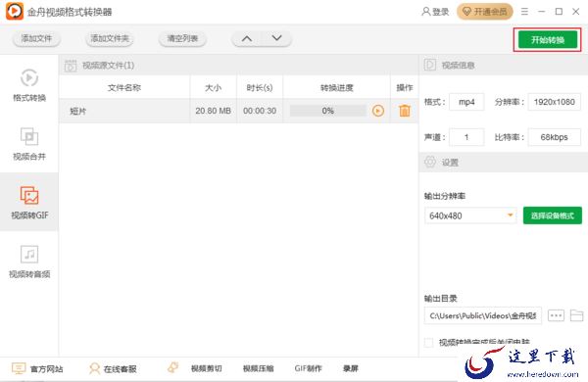Switch to 视频合并 video merge mode

click(29, 144)
